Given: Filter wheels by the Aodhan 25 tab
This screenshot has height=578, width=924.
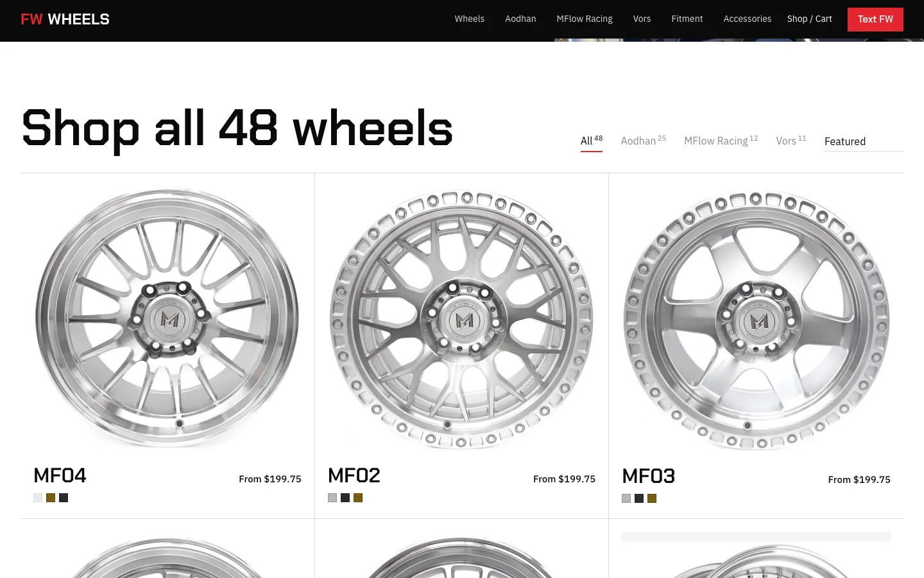Looking at the screenshot, I should pos(644,141).
